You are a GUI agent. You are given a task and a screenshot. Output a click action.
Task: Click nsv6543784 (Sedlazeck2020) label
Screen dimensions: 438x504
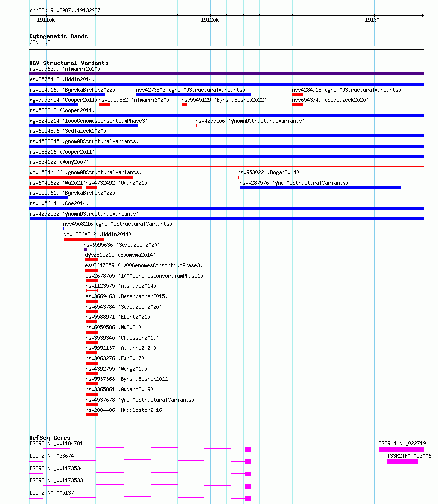pyautogui.click(x=124, y=307)
